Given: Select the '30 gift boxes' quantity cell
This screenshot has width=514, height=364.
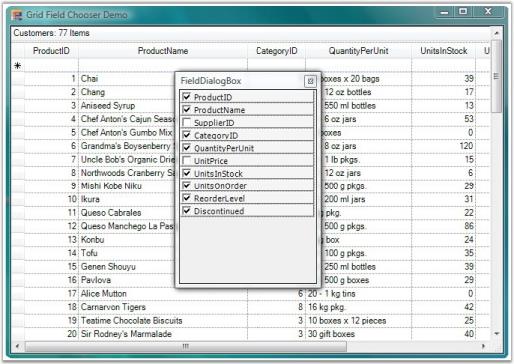Looking at the screenshot, I should (x=358, y=334).
